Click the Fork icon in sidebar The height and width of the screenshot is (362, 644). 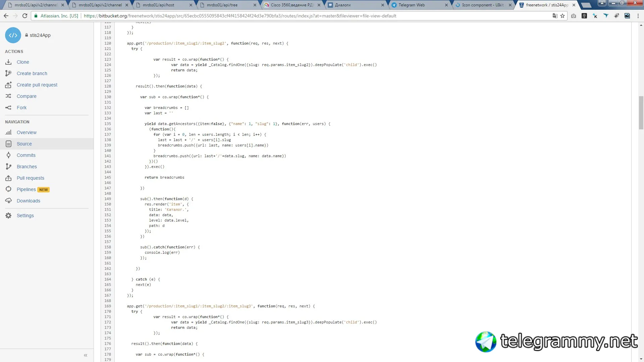pos(8,108)
